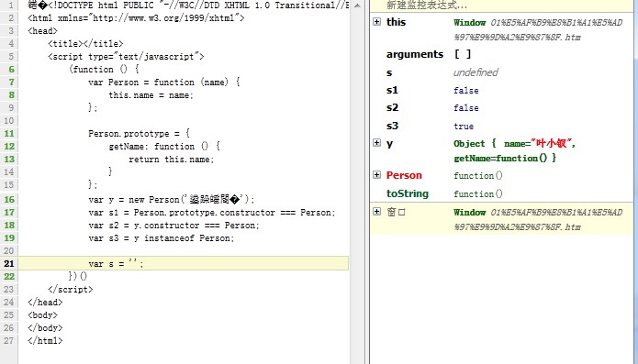Set a breakpoint on line number 21
Image resolution: width=638 pixels, height=364 pixels.
coord(9,264)
